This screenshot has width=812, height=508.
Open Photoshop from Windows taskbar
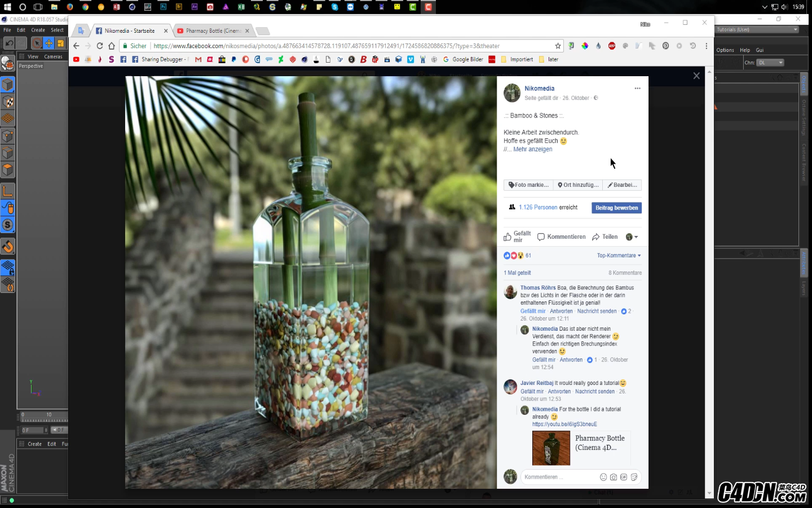point(164,7)
